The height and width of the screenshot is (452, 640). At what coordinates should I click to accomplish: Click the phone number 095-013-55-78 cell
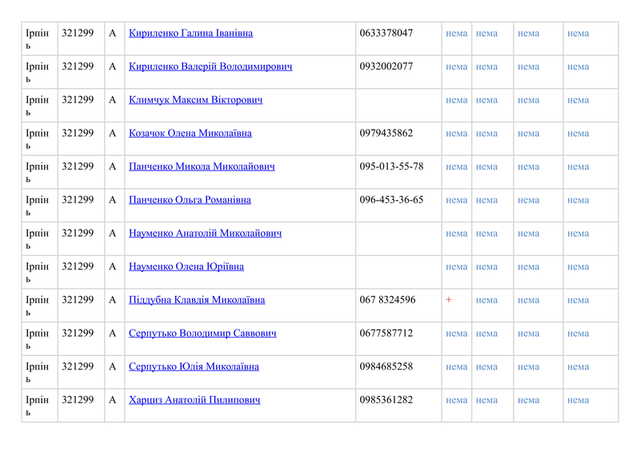391,167
